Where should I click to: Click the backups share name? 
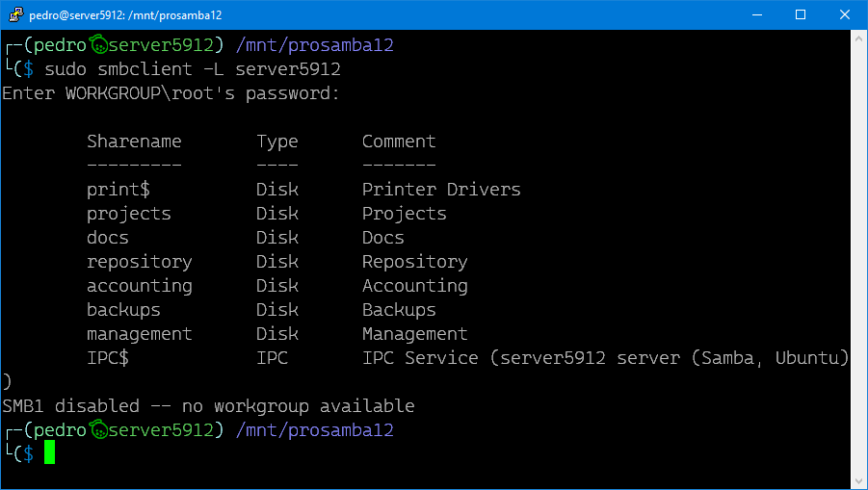click(x=123, y=310)
